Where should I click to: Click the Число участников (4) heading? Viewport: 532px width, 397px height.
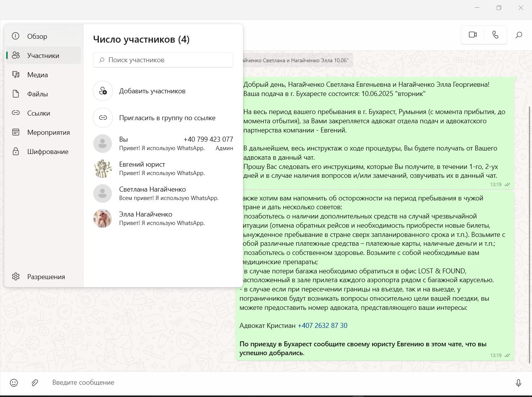click(141, 39)
